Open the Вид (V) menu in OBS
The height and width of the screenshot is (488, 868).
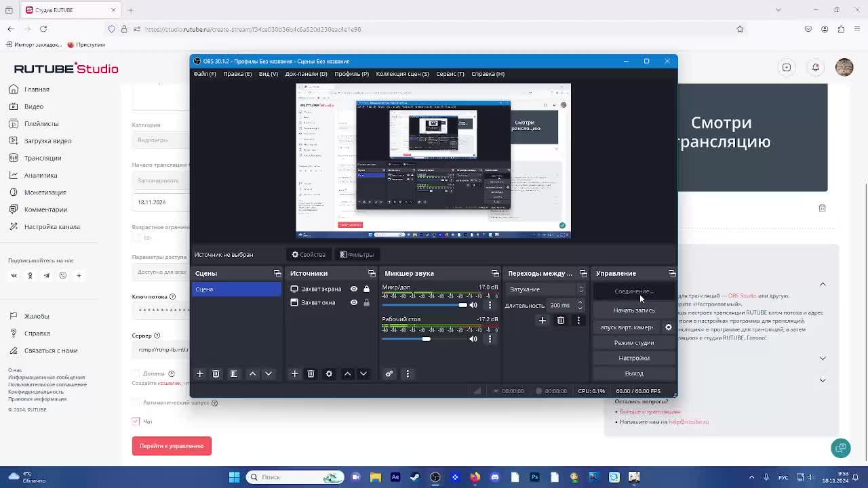point(268,74)
